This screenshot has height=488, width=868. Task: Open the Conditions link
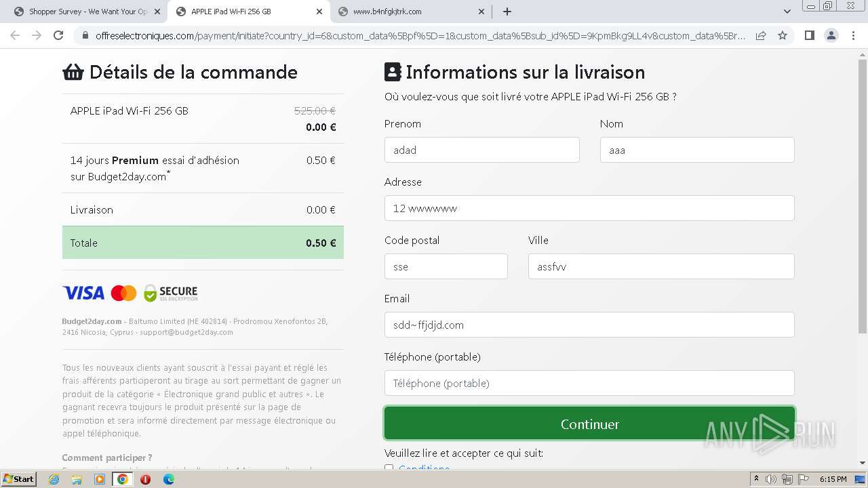click(424, 468)
